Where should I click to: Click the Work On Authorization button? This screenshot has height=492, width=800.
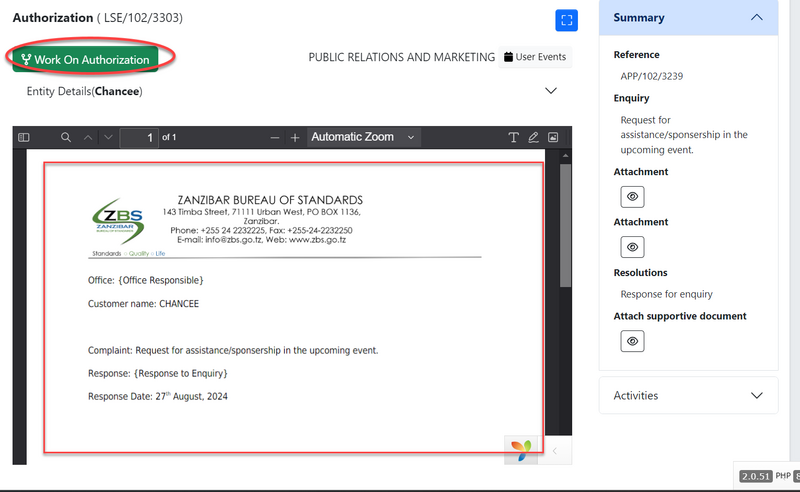[x=85, y=59]
